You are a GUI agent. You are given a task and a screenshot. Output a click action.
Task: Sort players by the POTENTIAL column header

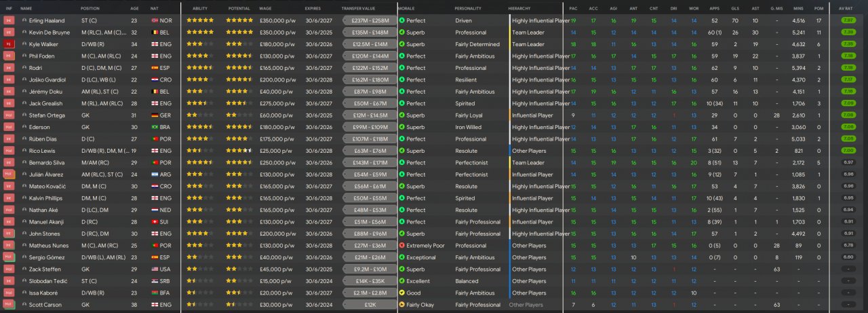tap(239, 8)
